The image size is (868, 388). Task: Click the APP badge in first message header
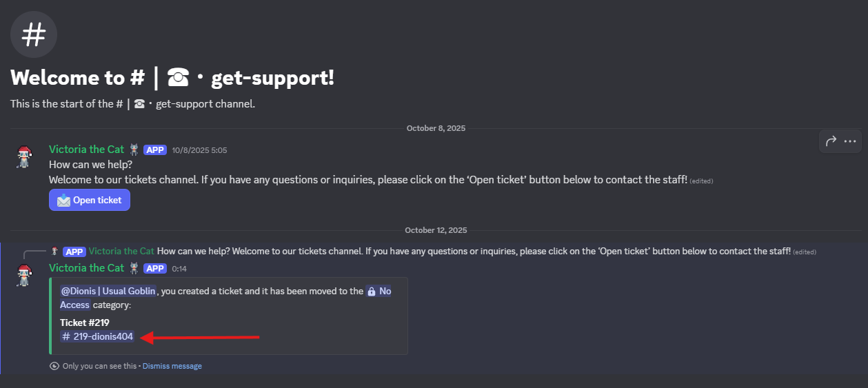(x=155, y=150)
